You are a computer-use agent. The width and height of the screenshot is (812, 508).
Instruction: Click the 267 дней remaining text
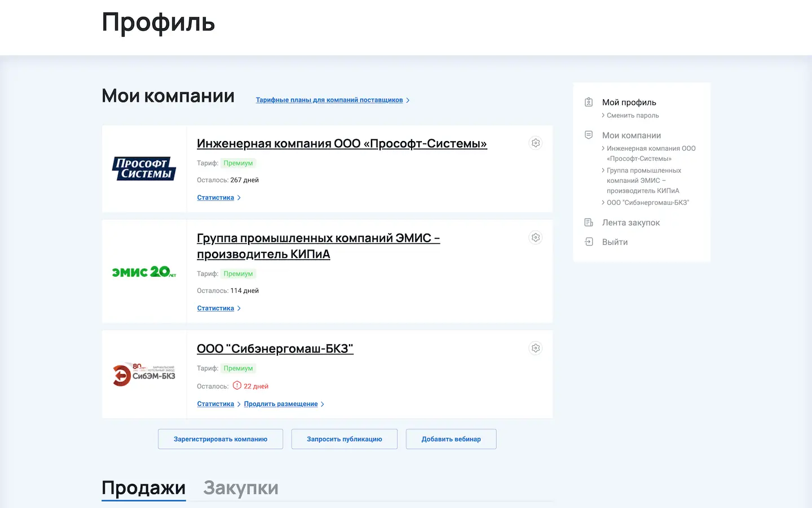(x=245, y=180)
